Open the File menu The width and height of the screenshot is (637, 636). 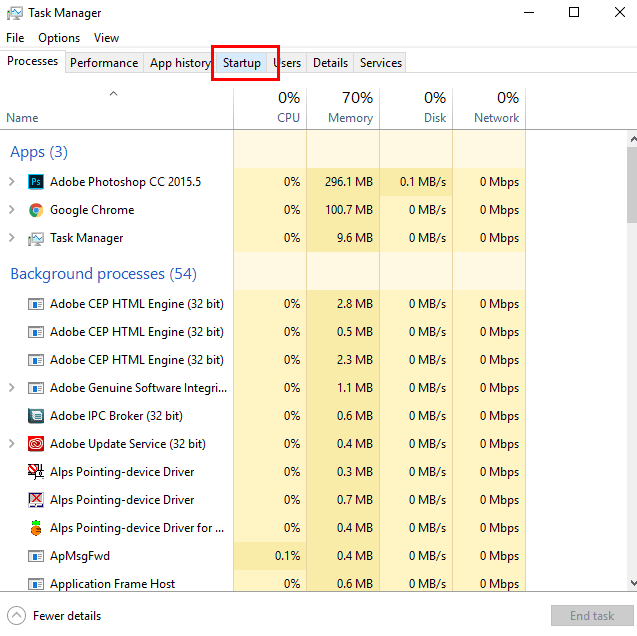15,38
